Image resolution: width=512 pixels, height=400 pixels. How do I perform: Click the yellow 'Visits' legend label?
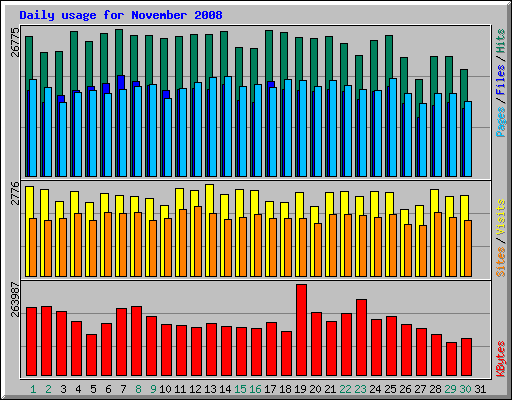pos(501,217)
